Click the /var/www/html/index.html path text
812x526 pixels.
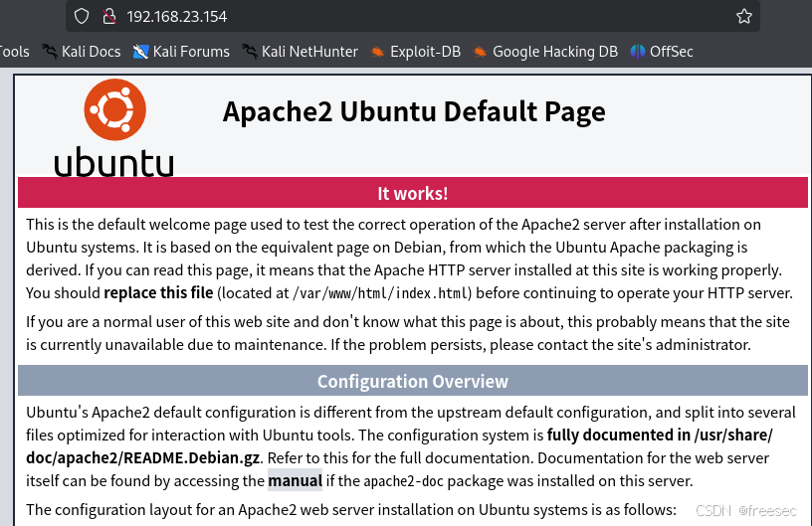(380, 293)
